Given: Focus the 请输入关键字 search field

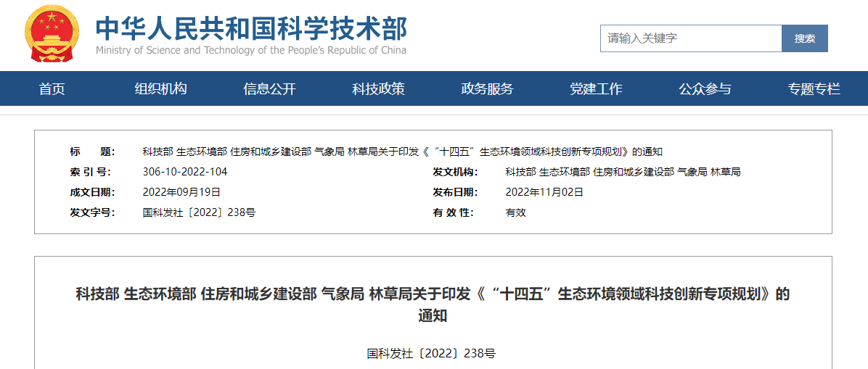Looking at the screenshot, I should point(691,38).
